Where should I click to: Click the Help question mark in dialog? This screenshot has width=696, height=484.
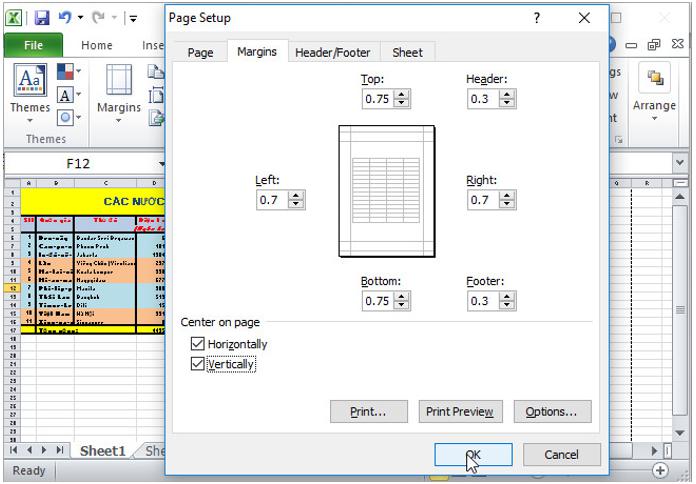[x=537, y=18]
